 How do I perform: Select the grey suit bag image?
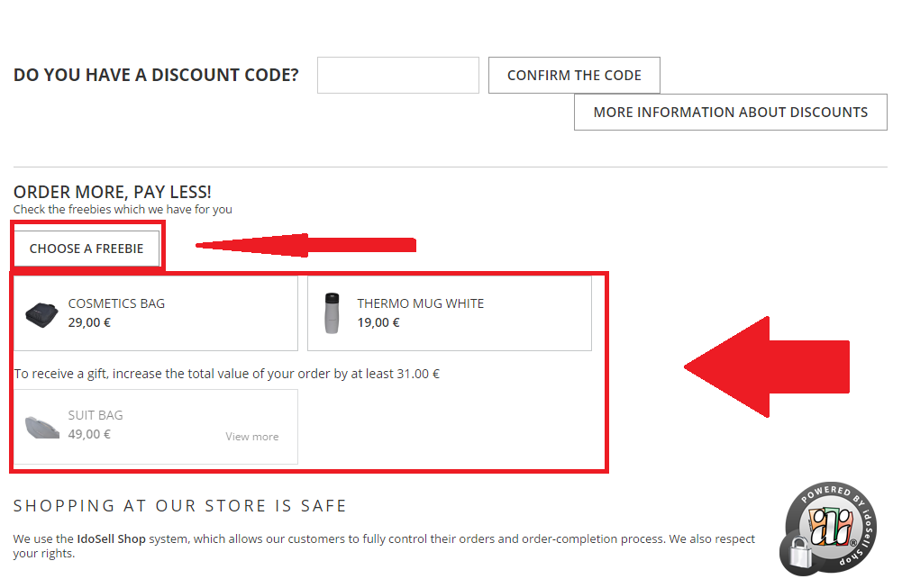click(42, 426)
